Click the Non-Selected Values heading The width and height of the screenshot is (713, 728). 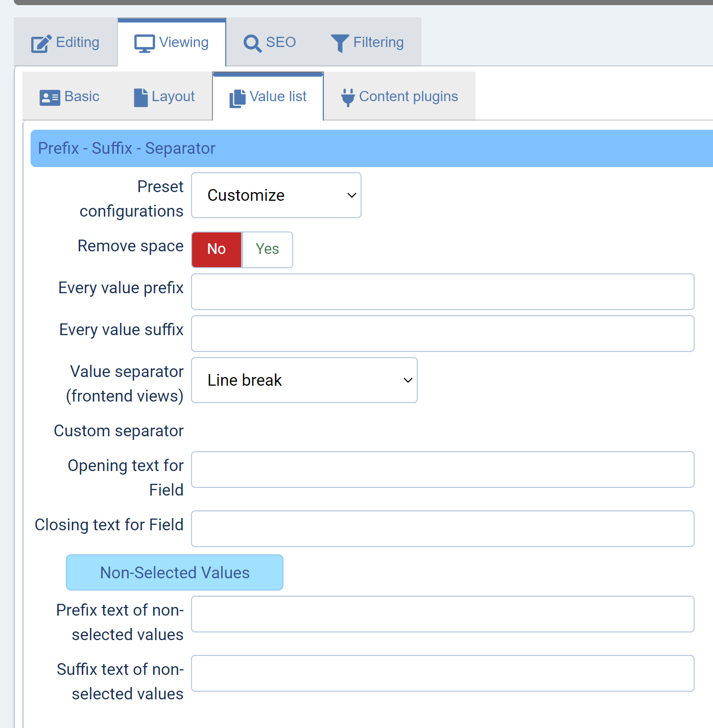[x=175, y=573]
